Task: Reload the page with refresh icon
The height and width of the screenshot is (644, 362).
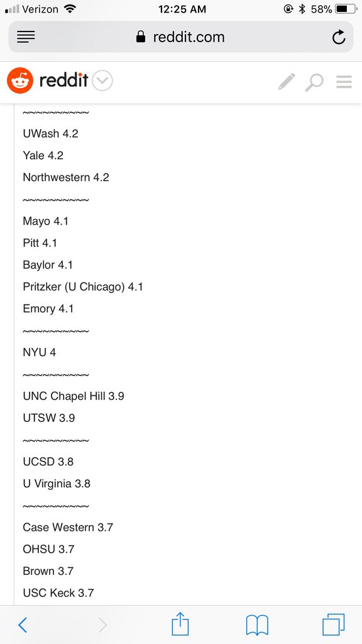Action: click(x=339, y=37)
